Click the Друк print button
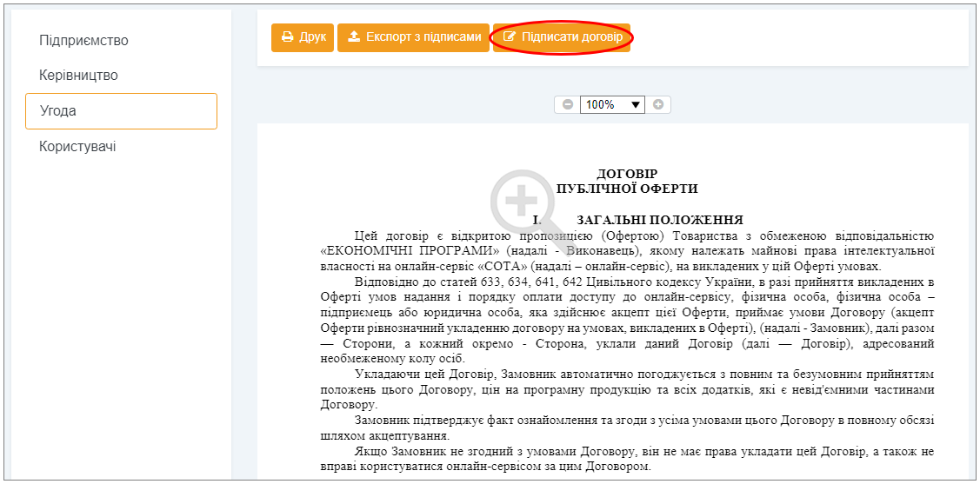Image resolution: width=980 pixels, height=484 pixels. tap(303, 37)
